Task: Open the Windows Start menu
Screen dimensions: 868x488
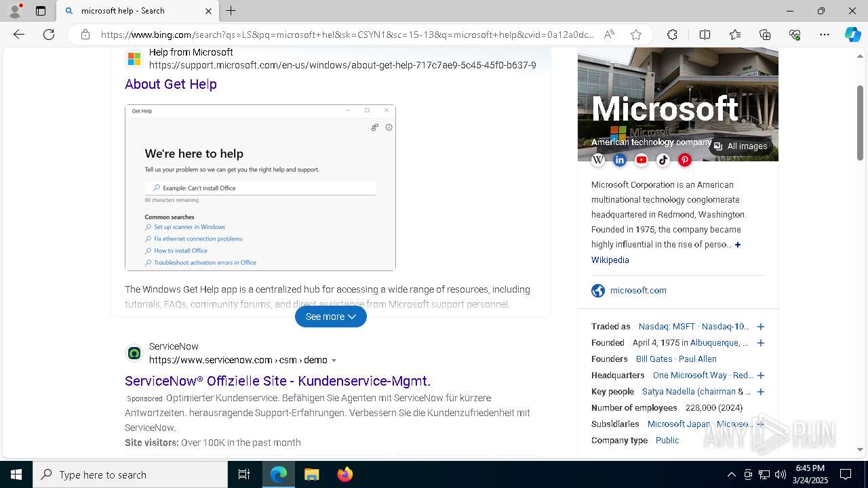Action: point(16,474)
